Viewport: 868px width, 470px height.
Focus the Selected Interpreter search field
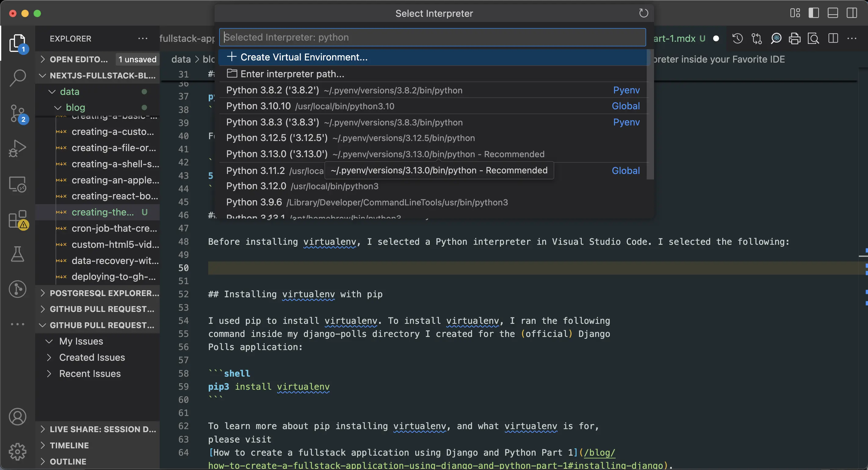point(432,37)
